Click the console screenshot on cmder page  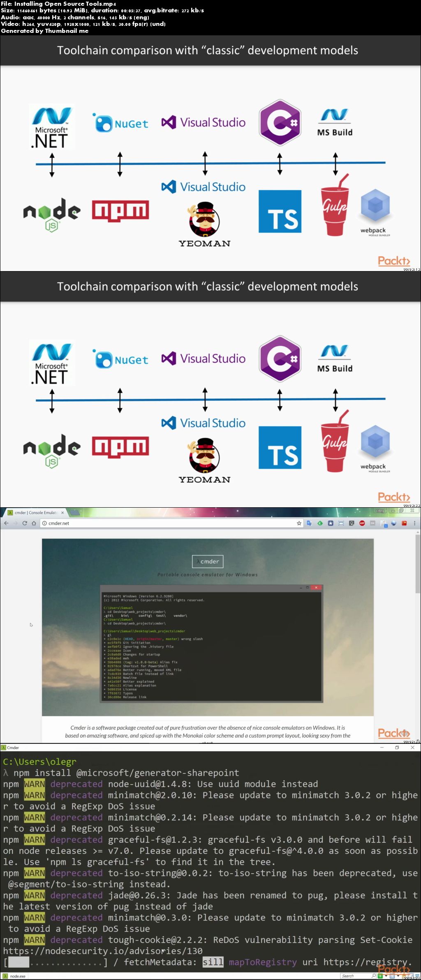[211, 644]
